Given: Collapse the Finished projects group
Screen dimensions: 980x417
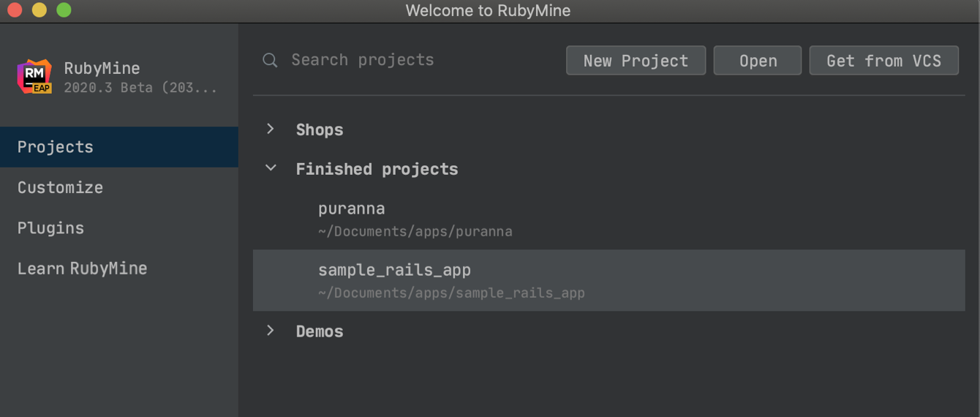Looking at the screenshot, I should 271,168.
